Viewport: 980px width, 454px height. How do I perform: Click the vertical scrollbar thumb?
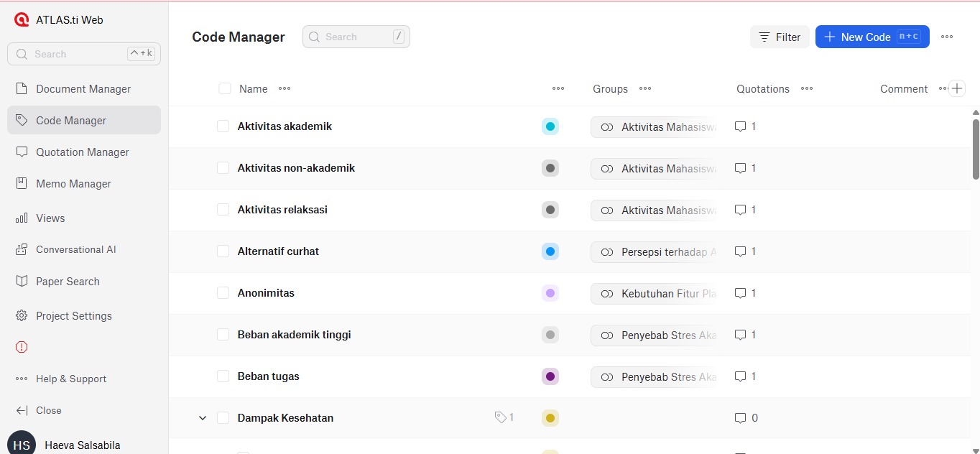tap(976, 149)
